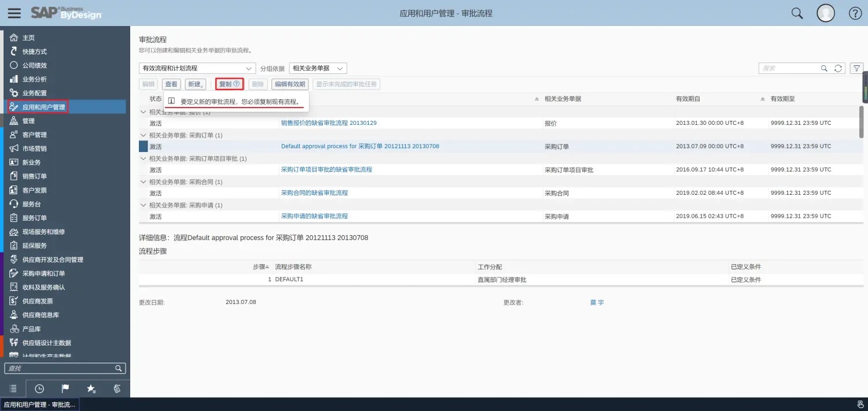Click the sidebar 查找 search field
The height and width of the screenshot is (411, 868).
click(59, 368)
